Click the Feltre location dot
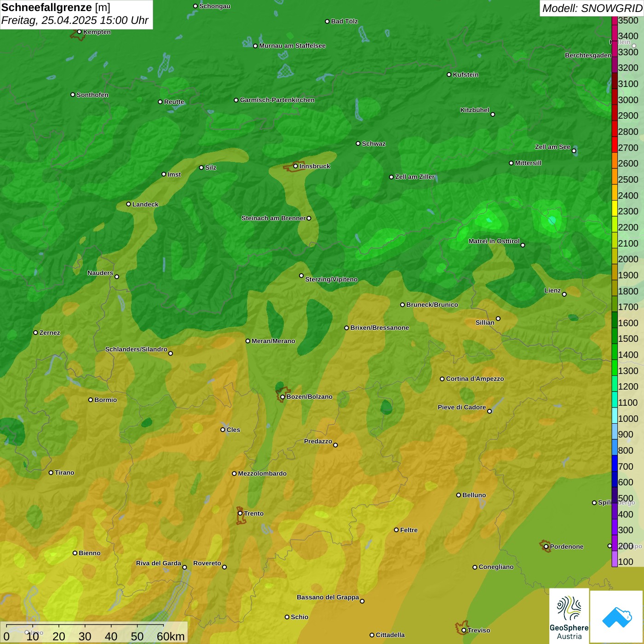This screenshot has height=644, width=644. [x=396, y=530]
